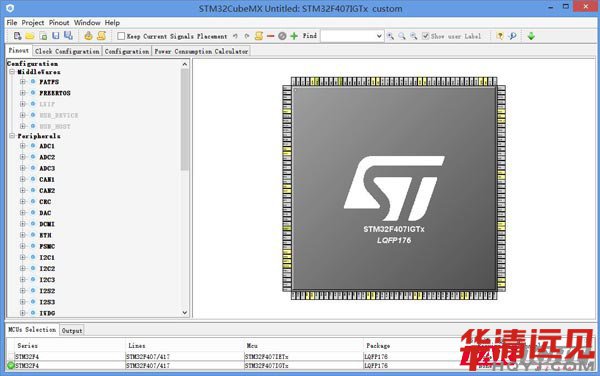Image resolution: width=600 pixels, height=376 pixels.
Task: Enable Keep Current Signals Placement checkbox
Action: (x=121, y=36)
